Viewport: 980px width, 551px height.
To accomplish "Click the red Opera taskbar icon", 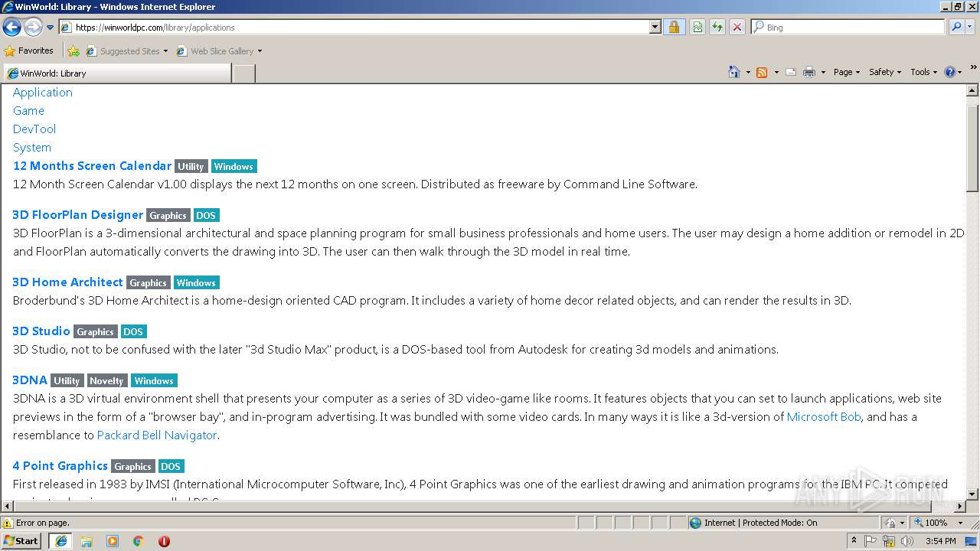I will pyautogui.click(x=164, y=541).
